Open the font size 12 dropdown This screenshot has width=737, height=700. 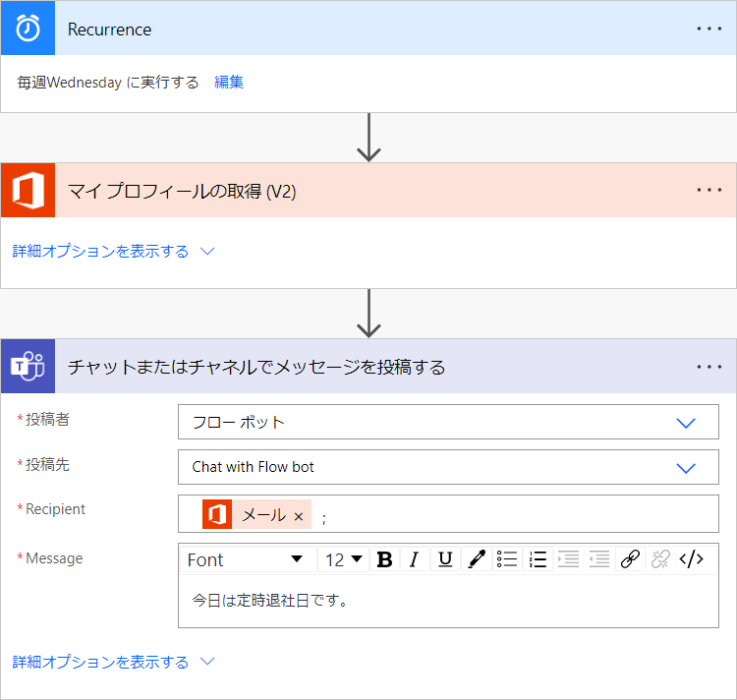coord(344,559)
